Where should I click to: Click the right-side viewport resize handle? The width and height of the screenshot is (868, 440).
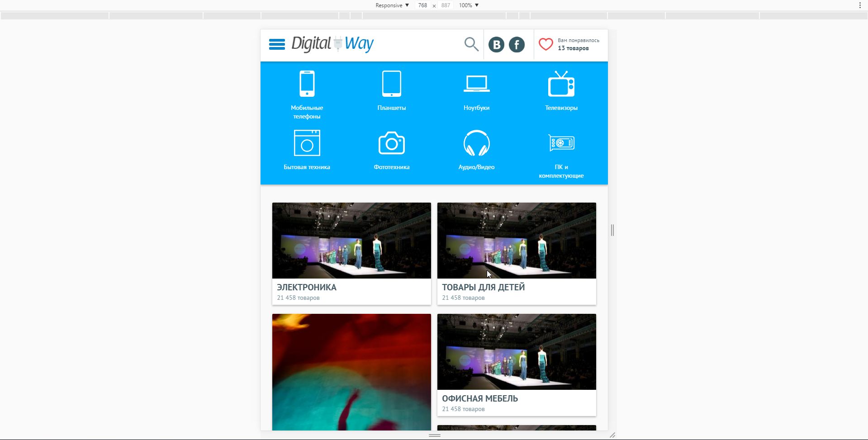[612, 230]
